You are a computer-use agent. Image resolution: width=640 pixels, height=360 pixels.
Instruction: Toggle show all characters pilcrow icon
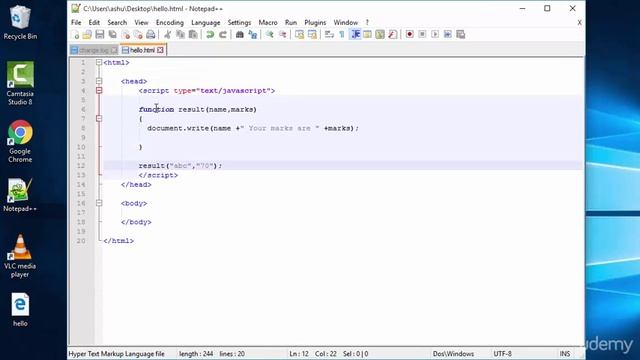coord(342,35)
